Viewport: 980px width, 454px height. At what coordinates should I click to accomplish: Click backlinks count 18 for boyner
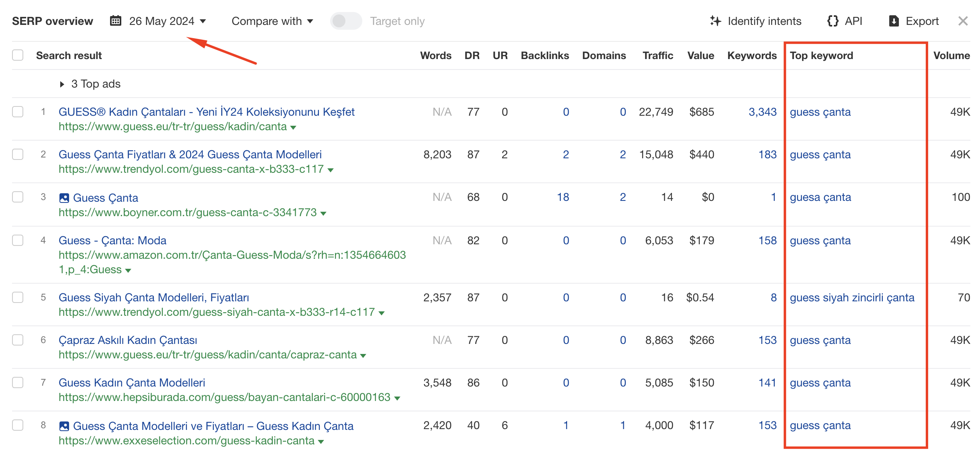coord(563,197)
